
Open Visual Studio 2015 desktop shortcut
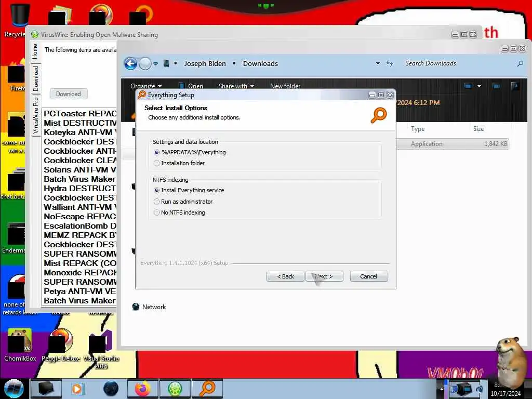tap(101, 350)
